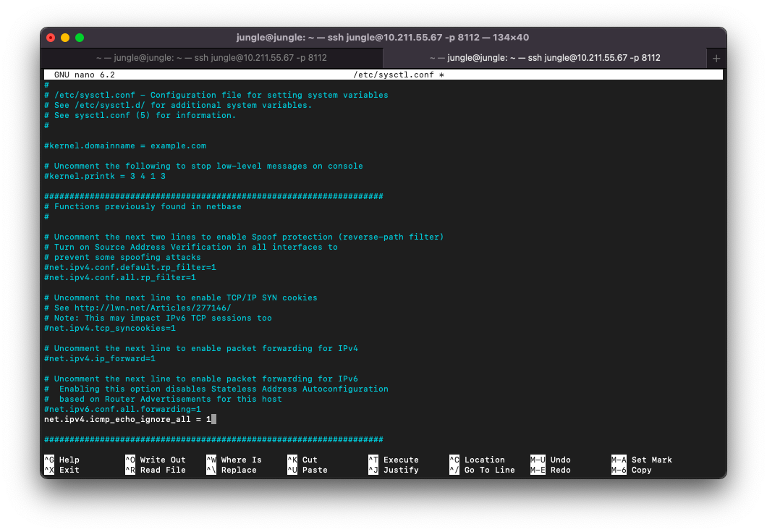Click the lwn.net Articles URL in comments

tap(153, 308)
